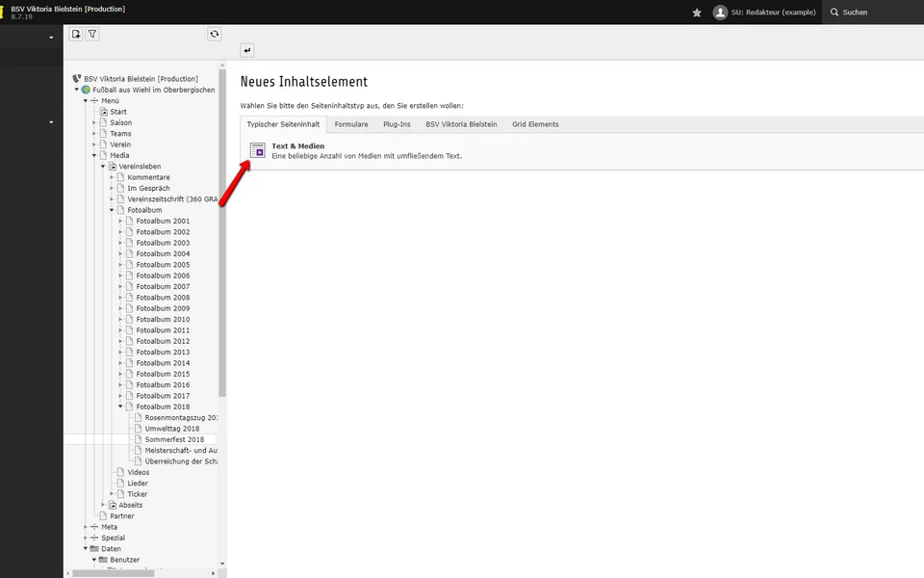Select Sommerfest 2018 page in tree
This screenshot has height=578, width=924.
point(174,439)
